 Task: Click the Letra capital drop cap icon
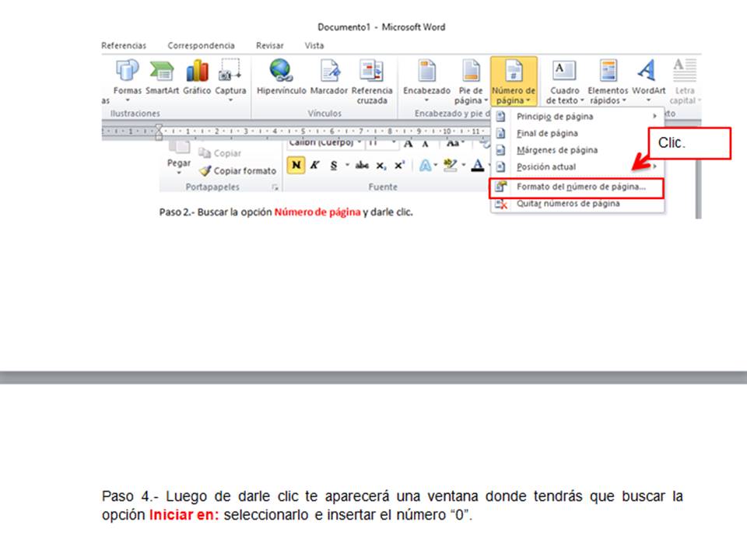(x=685, y=71)
